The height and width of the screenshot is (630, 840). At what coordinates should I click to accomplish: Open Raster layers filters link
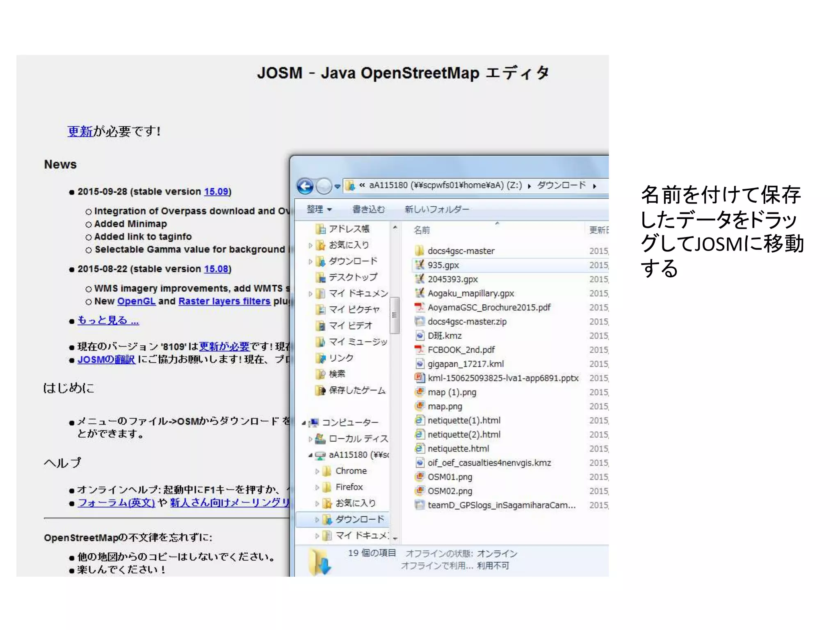(x=224, y=301)
